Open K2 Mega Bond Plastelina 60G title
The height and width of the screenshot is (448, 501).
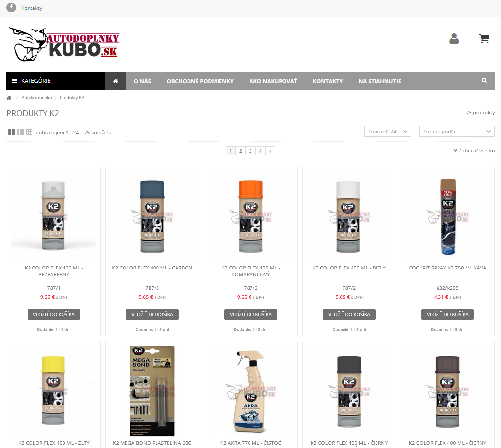[152, 443]
